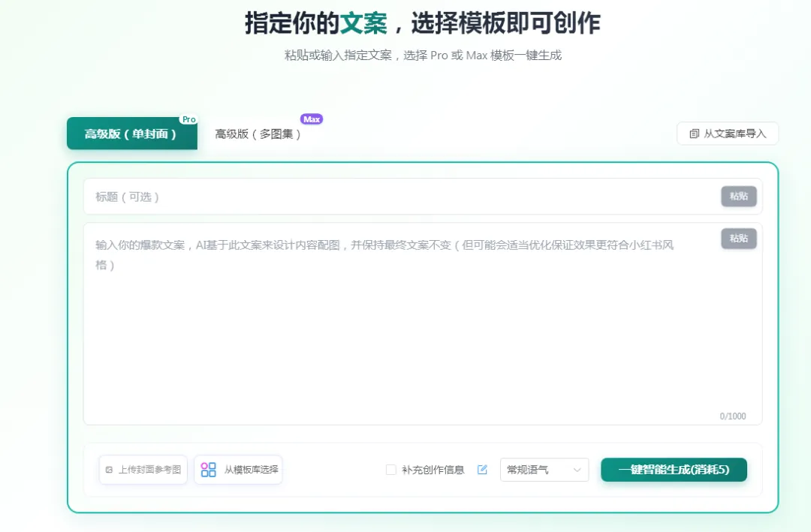Click the 补充创作信息 label text
The width and height of the screenshot is (811, 532).
click(433, 470)
